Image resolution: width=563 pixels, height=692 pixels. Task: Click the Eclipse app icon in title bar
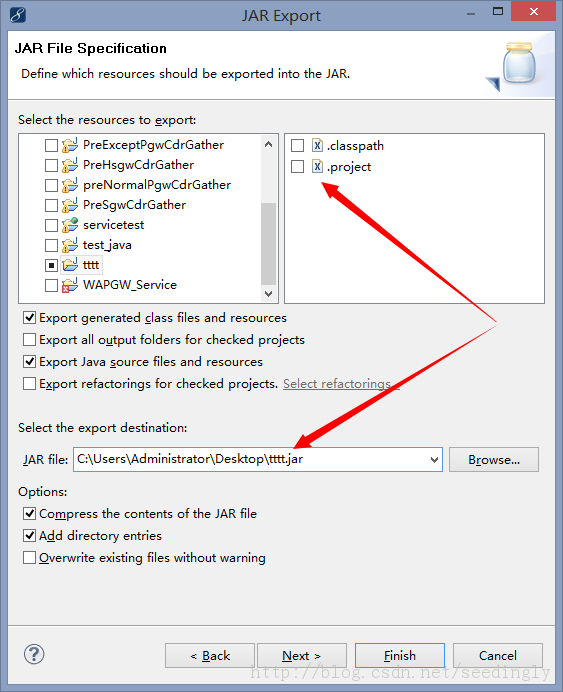[x=18, y=15]
